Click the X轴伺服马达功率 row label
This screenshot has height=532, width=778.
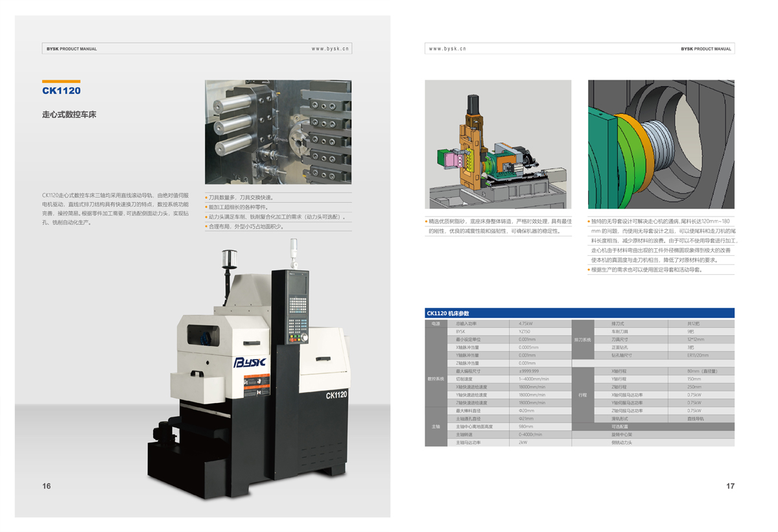click(x=627, y=395)
